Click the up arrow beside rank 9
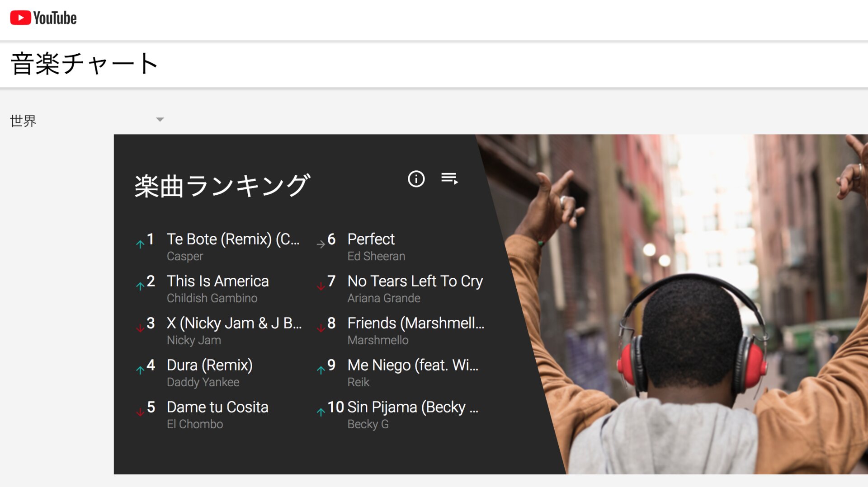The width and height of the screenshot is (868, 487). pyautogui.click(x=321, y=370)
